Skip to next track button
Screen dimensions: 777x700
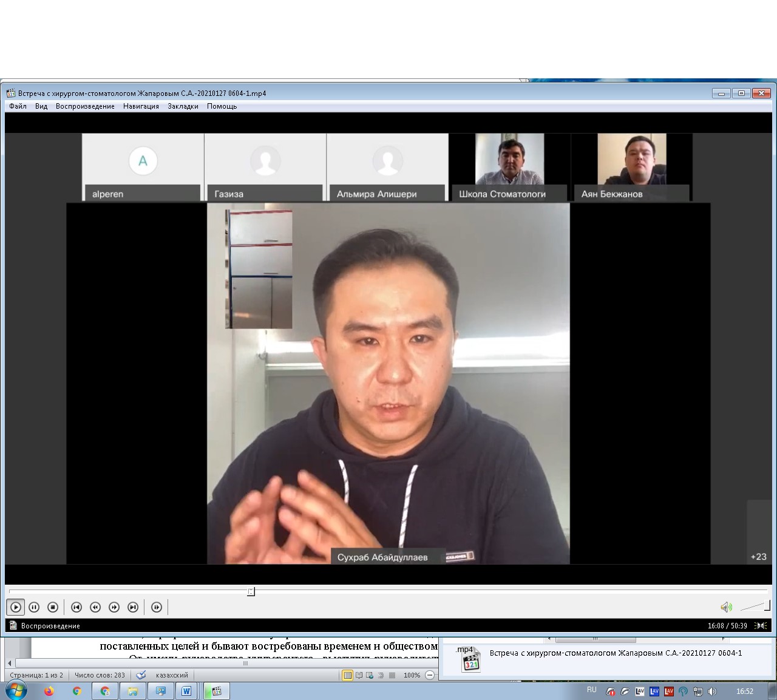click(x=133, y=607)
